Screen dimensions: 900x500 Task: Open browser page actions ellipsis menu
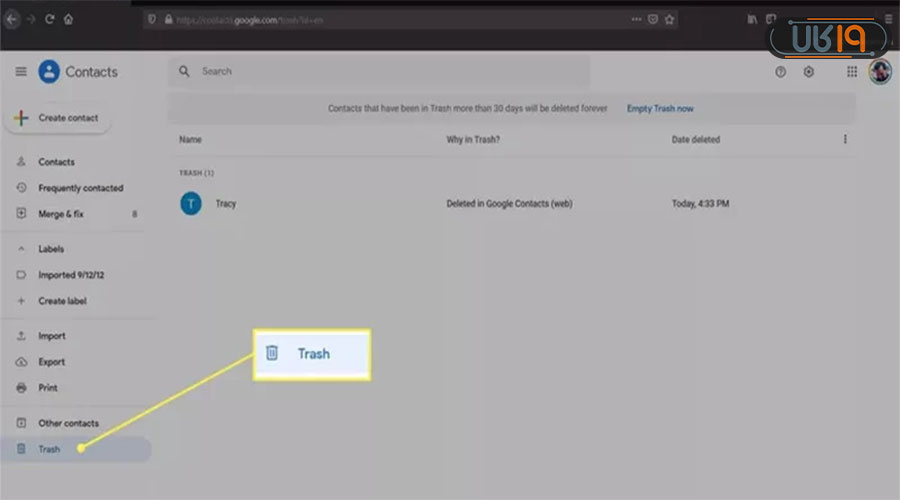(x=636, y=18)
